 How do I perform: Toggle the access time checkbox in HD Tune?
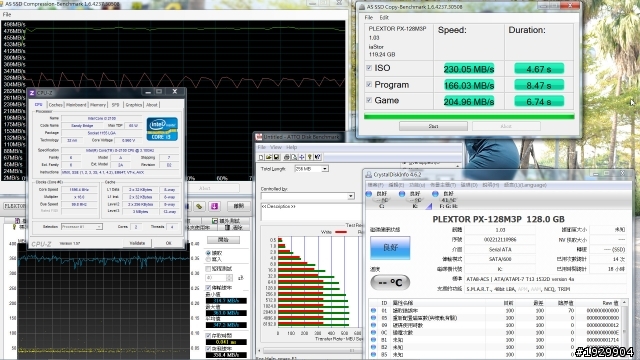point(208,336)
